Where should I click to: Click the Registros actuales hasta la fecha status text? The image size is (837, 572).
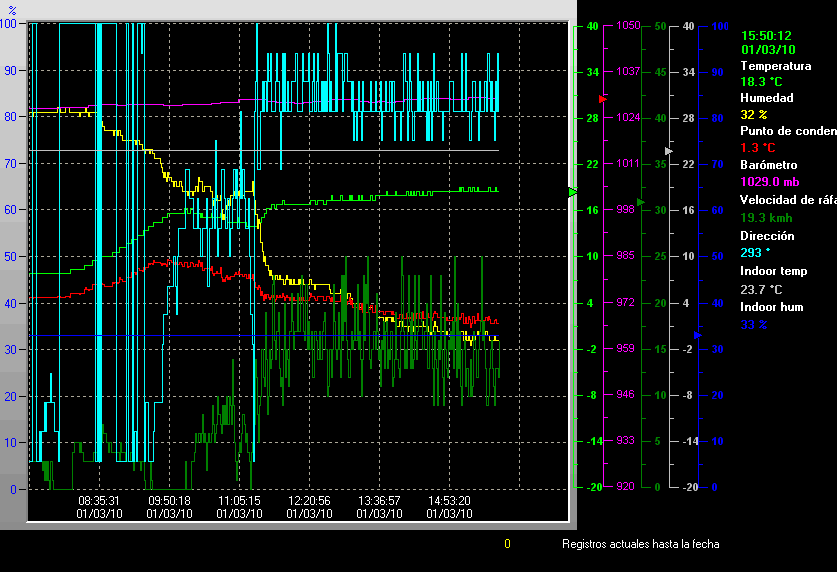[x=640, y=544]
